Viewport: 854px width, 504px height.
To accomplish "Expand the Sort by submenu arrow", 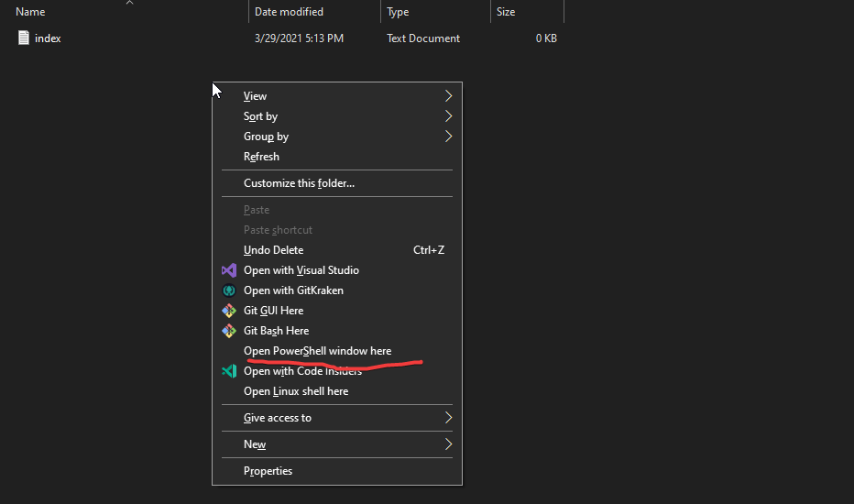I will (448, 116).
